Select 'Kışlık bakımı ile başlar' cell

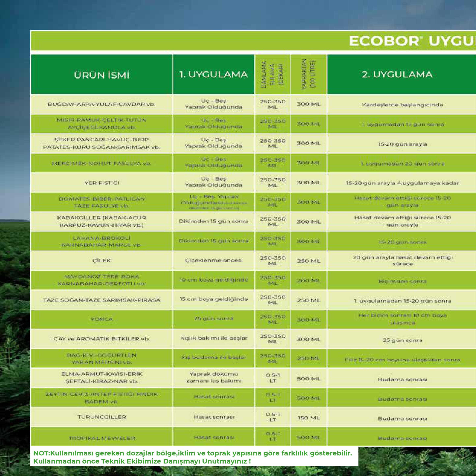[214, 338]
